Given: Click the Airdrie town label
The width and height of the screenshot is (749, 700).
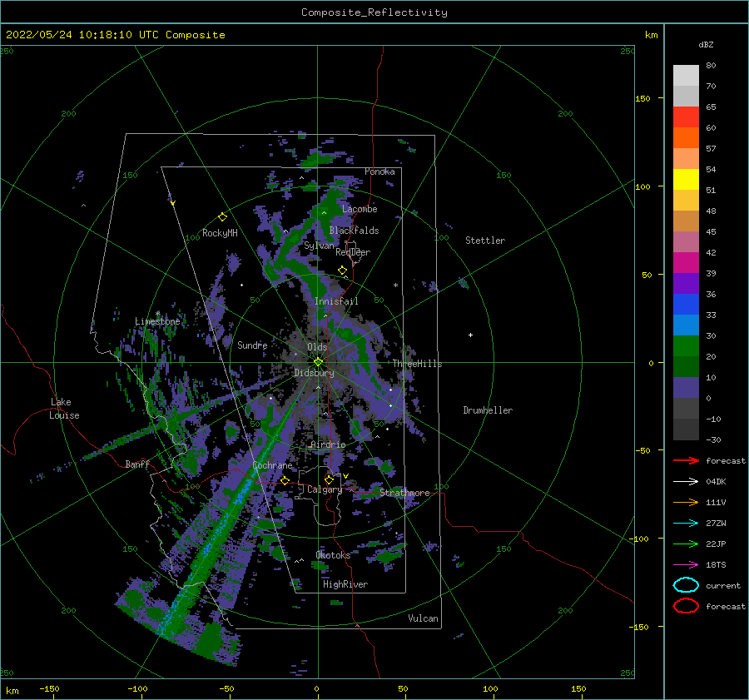Looking at the screenshot, I should tap(328, 444).
